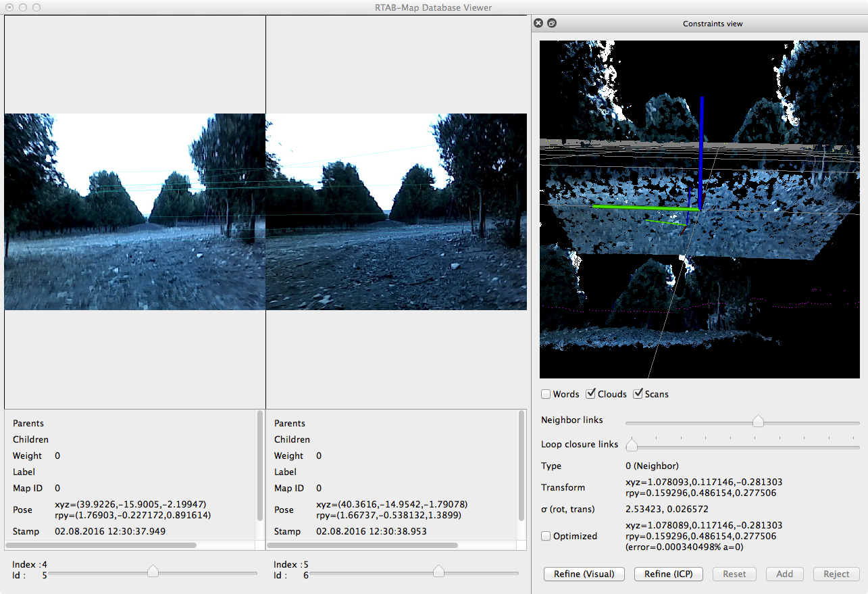This screenshot has width=868, height=594.
Task: Float the Constraints view dock panel
Action: (552, 23)
